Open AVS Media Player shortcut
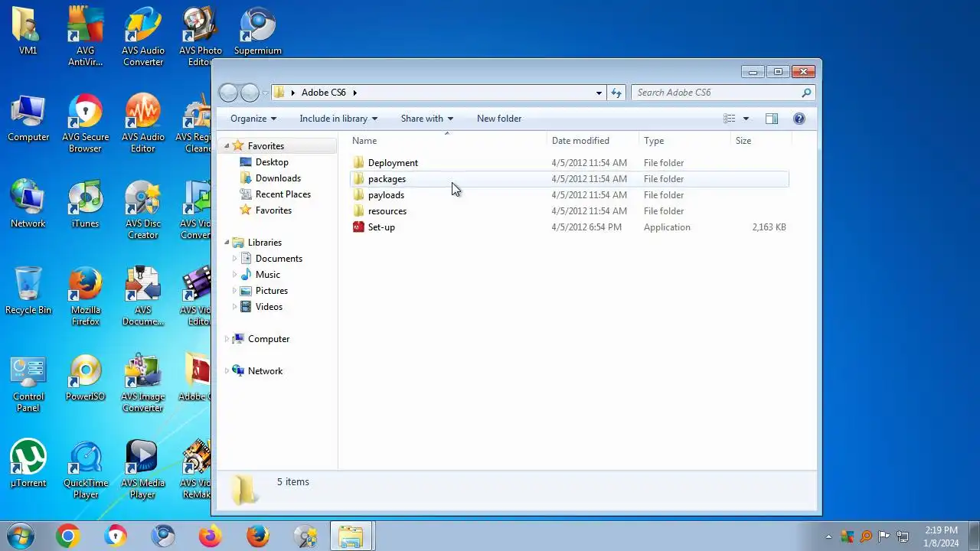 point(142,470)
